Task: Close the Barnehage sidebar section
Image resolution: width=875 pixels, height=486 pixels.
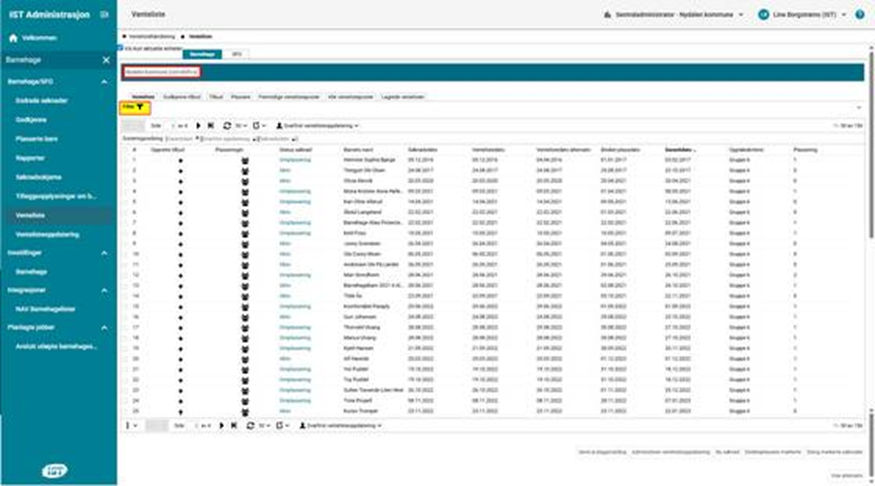Action: [106, 60]
